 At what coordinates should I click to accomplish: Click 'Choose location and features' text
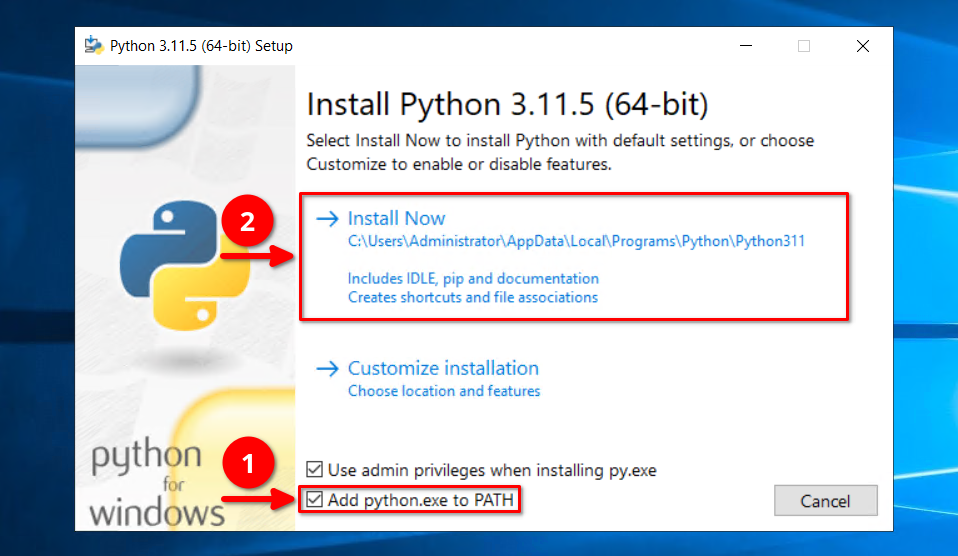pos(444,391)
